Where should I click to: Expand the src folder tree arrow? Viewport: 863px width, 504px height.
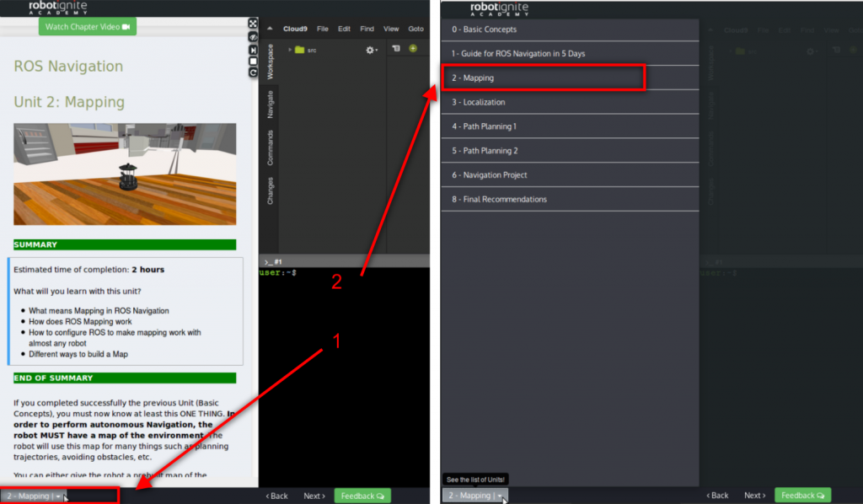[290, 50]
